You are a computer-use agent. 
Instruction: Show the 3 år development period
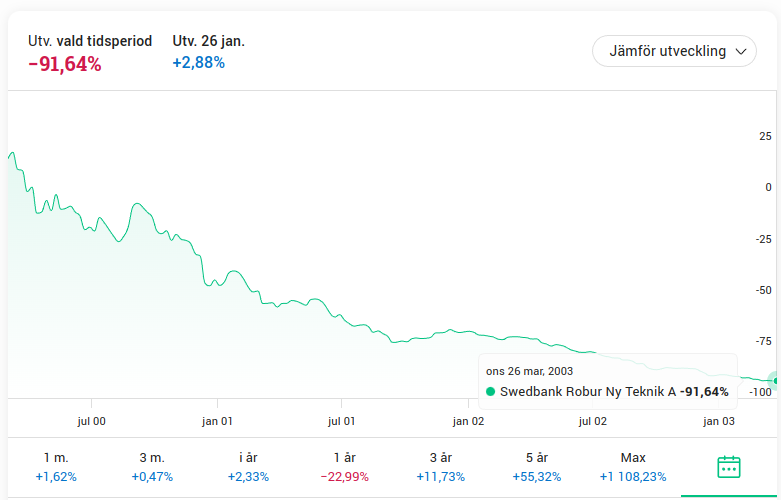438,467
